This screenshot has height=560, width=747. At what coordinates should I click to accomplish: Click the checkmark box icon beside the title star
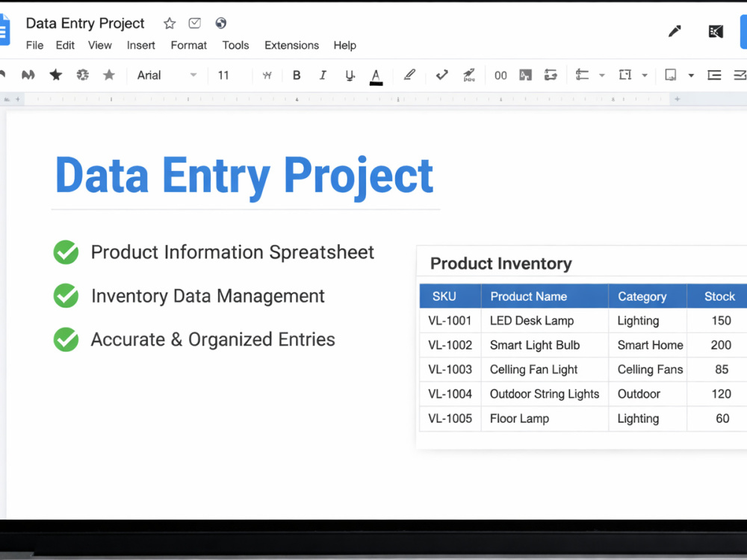point(194,23)
